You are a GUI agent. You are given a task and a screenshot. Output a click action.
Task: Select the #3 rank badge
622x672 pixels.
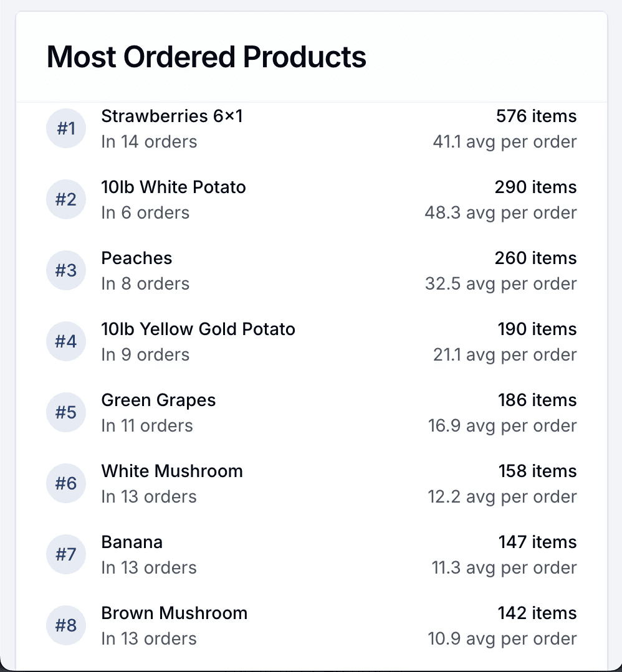tap(66, 270)
